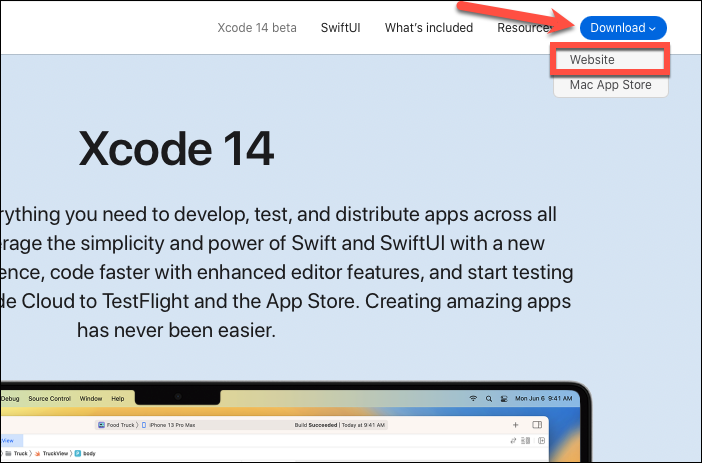Click the Source Control menu in the Mac image

tap(50, 399)
